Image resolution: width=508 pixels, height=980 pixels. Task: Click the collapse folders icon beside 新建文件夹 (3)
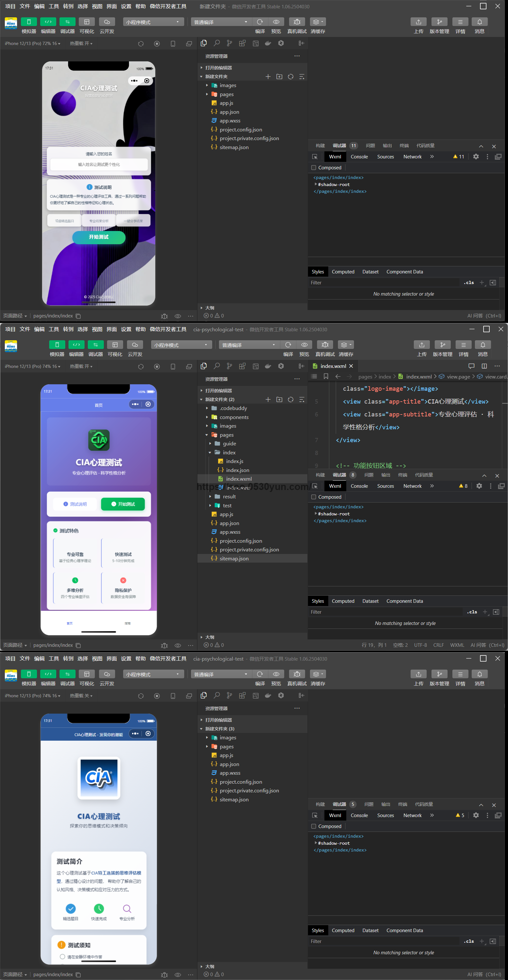(302, 729)
